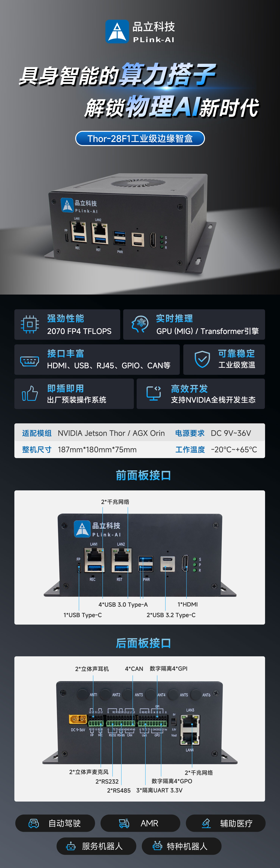Click the Thor-28F1工业级边缘智盒 badge
Viewport: 280px width, 868px height.
140,139
